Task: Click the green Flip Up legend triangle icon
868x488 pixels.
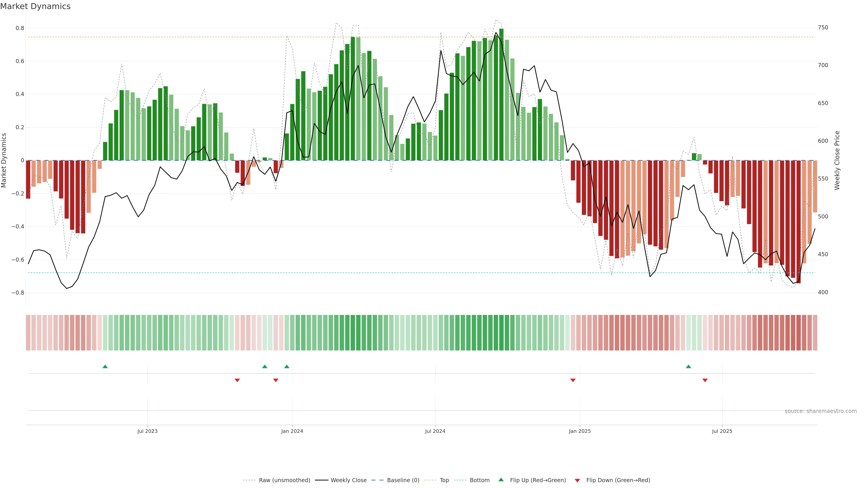Action: 501,480
